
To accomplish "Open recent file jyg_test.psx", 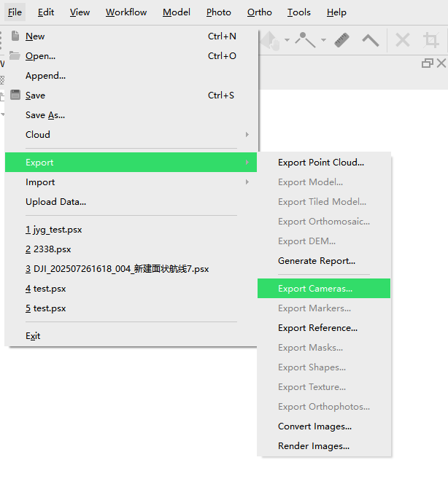I will pos(54,230).
